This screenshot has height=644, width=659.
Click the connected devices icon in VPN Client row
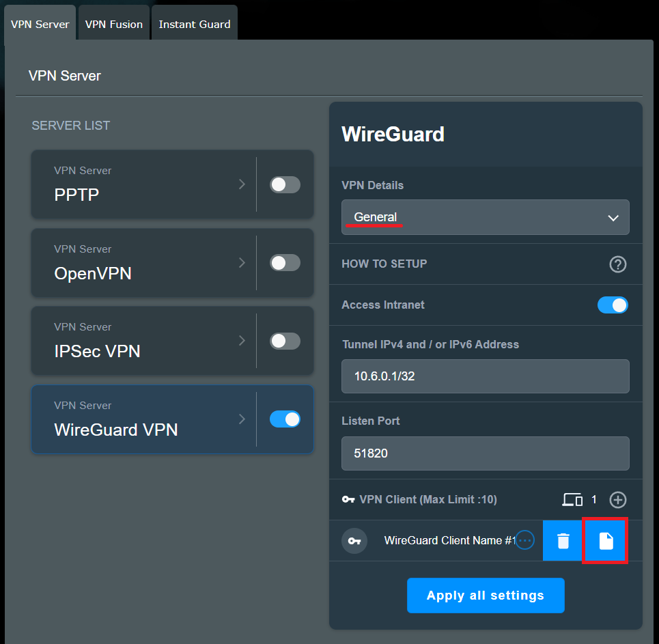pos(572,500)
